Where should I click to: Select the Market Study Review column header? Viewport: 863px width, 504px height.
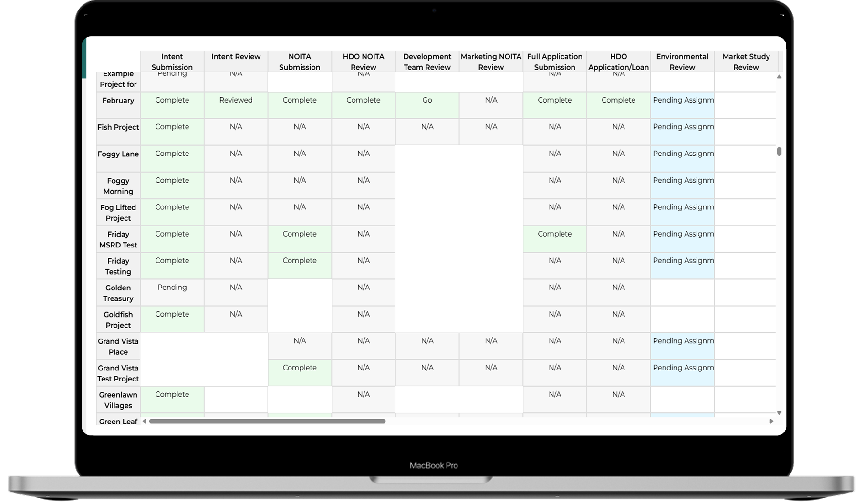tap(746, 62)
